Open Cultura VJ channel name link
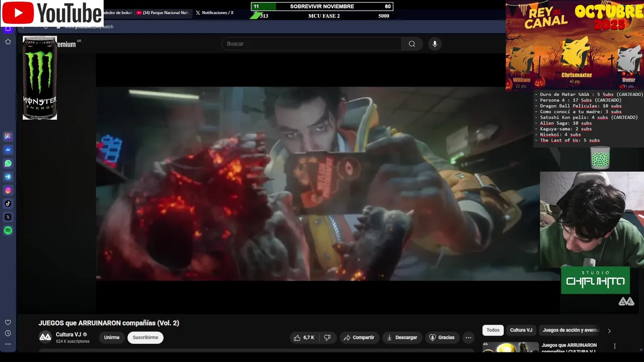This screenshot has width=644, height=362. [68, 334]
